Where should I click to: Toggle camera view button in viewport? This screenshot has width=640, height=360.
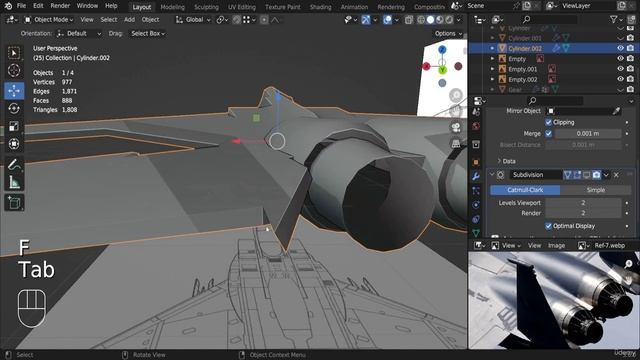coord(456,127)
